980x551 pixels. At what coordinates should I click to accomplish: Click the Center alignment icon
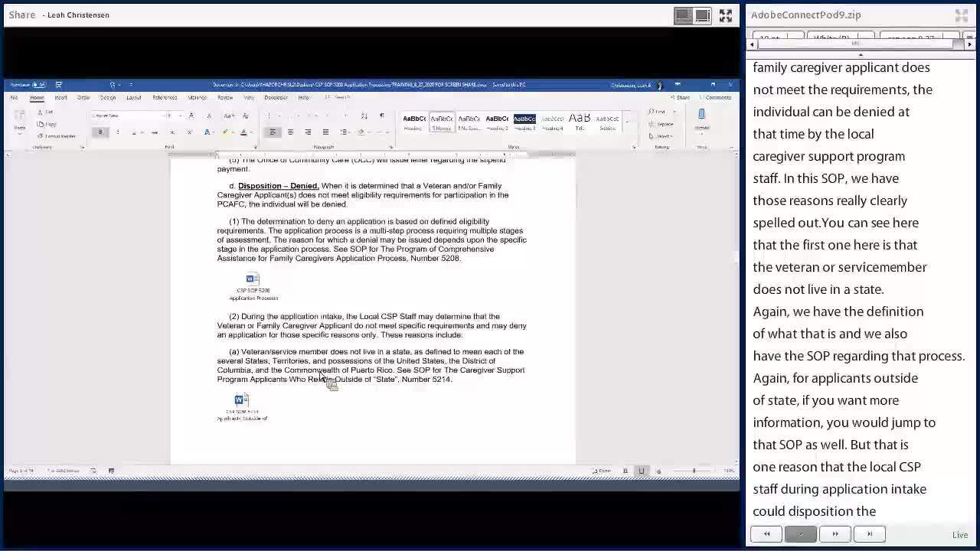[290, 132]
